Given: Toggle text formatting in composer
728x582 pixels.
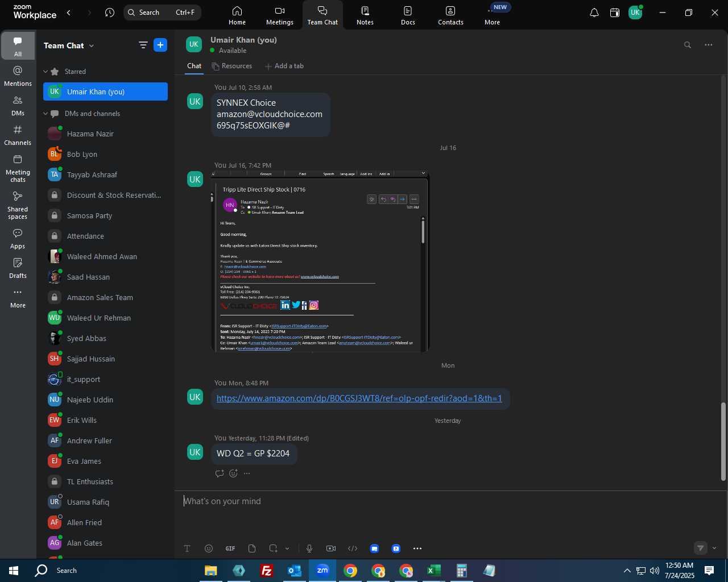Looking at the screenshot, I should [x=187, y=548].
